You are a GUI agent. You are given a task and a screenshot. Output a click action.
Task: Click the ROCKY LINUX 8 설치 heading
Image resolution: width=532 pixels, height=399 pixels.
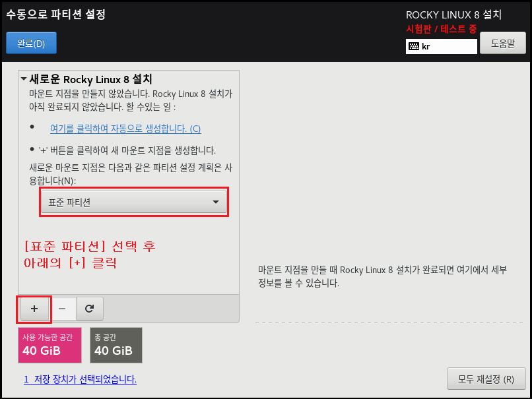pos(453,15)
